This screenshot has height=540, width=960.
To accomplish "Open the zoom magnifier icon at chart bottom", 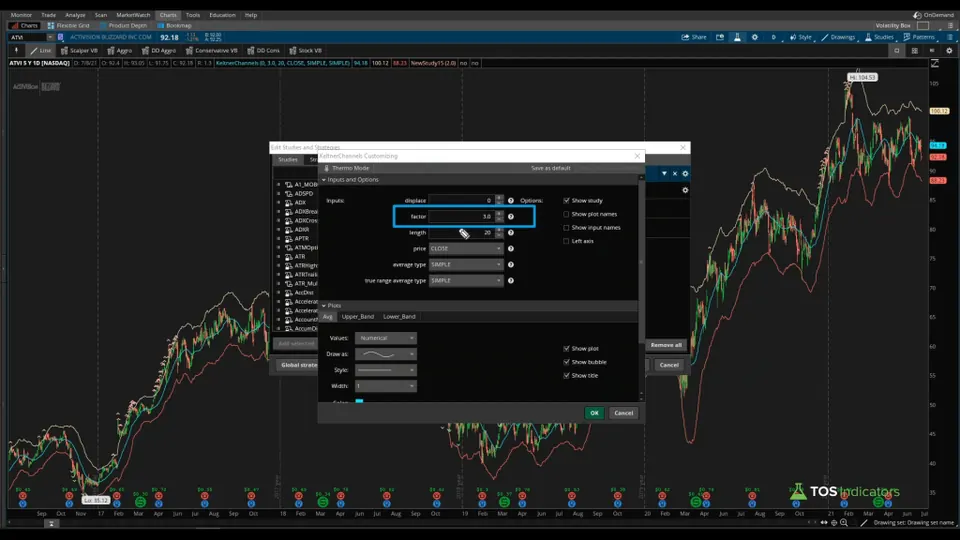I will 844,522.
